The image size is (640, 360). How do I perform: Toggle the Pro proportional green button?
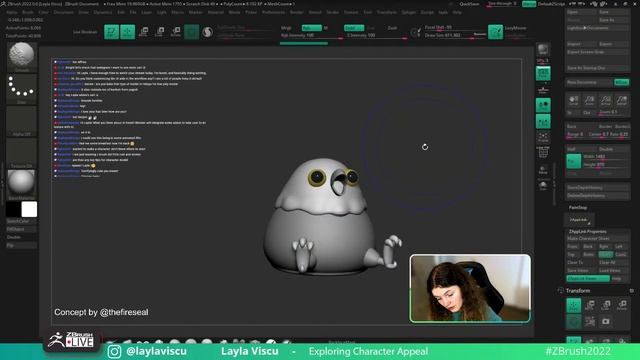[x=573, y=161]
